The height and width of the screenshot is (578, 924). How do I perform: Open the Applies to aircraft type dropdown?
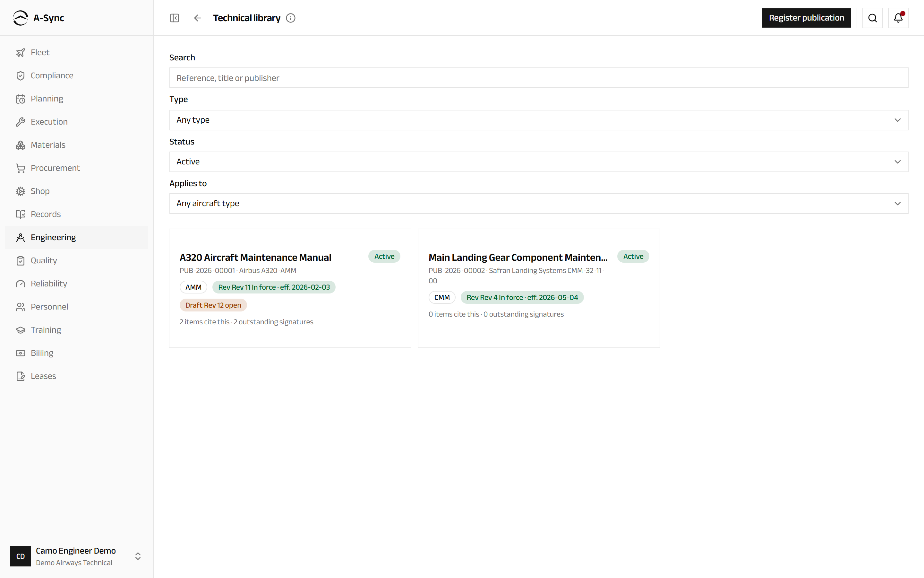[x=539, y=203]
